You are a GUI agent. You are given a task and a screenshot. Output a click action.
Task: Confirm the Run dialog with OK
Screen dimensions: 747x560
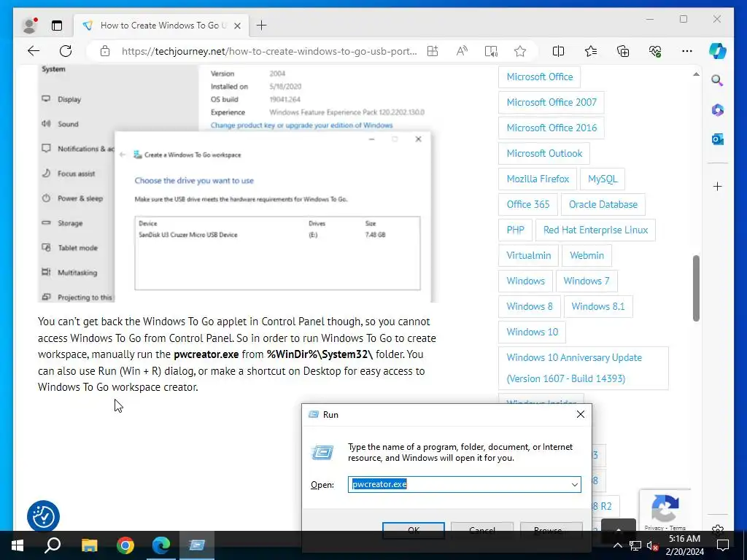414,530
